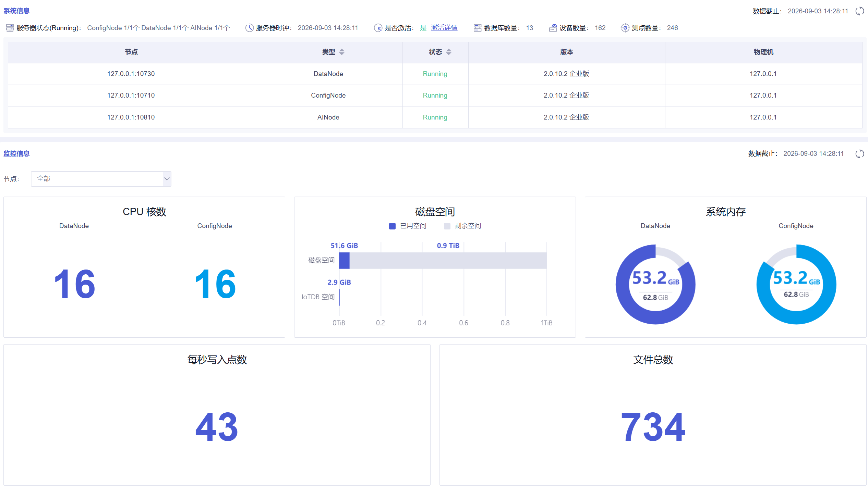Click the 51.6 GiB disk label

point(344,246)
